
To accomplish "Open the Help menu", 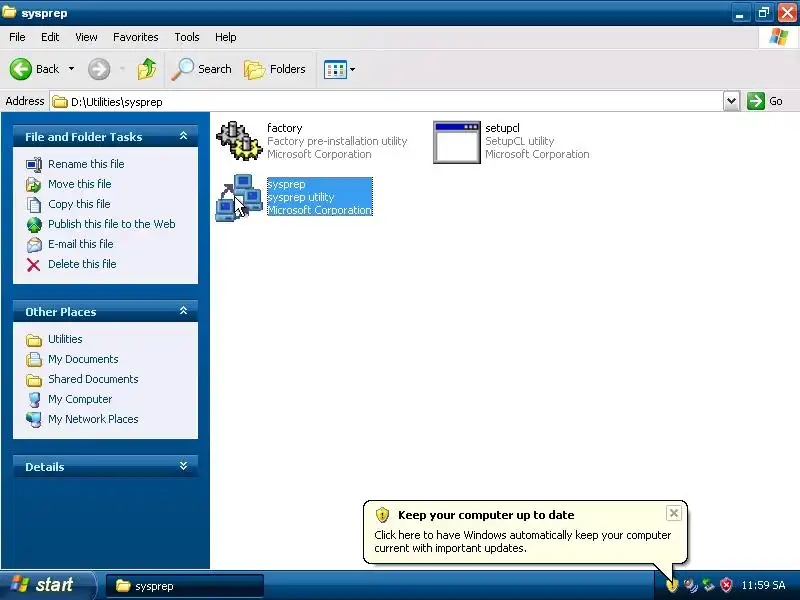I will [x=226, y=37].
